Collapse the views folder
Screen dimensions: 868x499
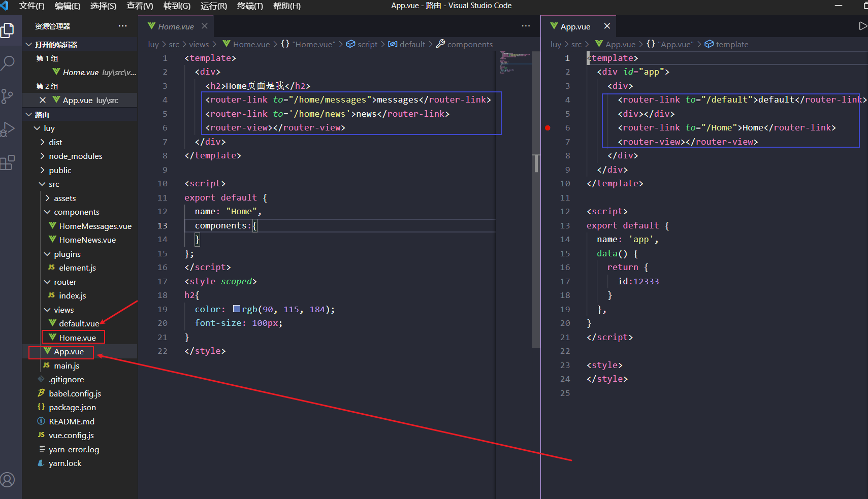click(47, 310)
